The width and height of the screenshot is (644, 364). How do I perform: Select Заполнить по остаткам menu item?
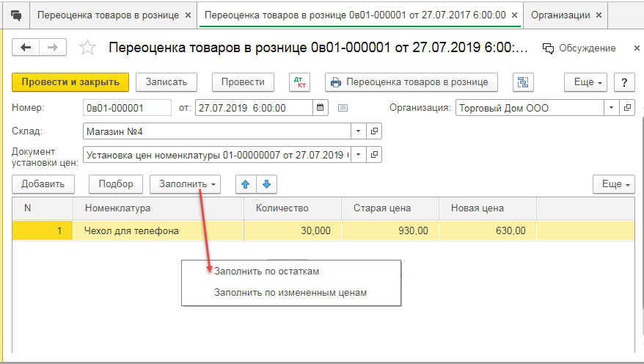(266, 271)
